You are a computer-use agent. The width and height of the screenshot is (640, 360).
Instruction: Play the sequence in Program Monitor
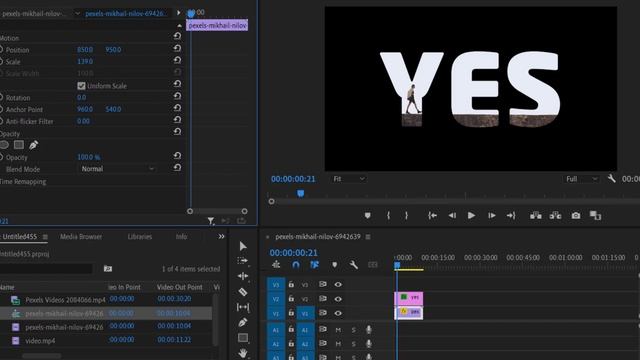coord(471,215)
